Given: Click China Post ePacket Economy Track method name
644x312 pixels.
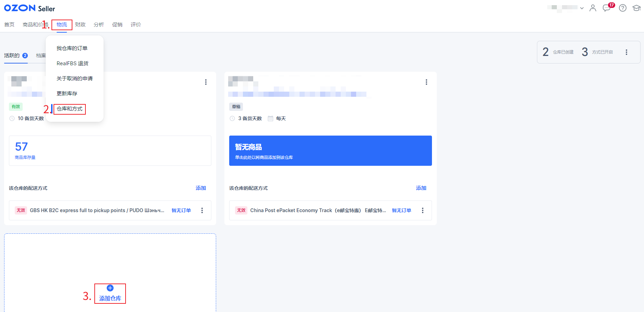Looking at the screenshot, I should [x=318, y=210].
